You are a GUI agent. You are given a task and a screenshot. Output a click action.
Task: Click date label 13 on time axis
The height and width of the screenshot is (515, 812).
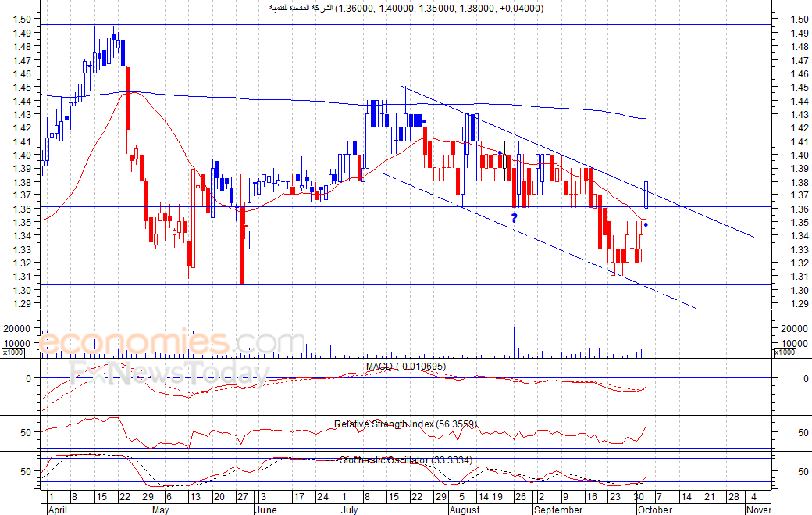click(x=194, y=497)
